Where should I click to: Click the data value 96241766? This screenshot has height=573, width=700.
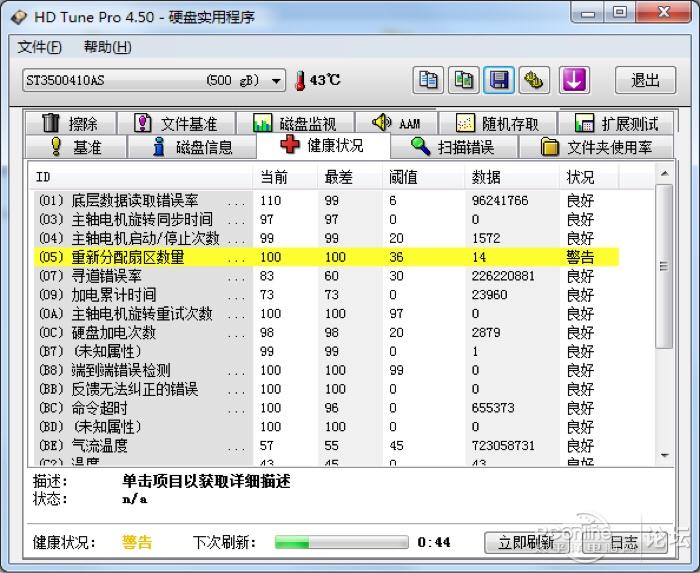pyautogui.click(x=500, y=200)
